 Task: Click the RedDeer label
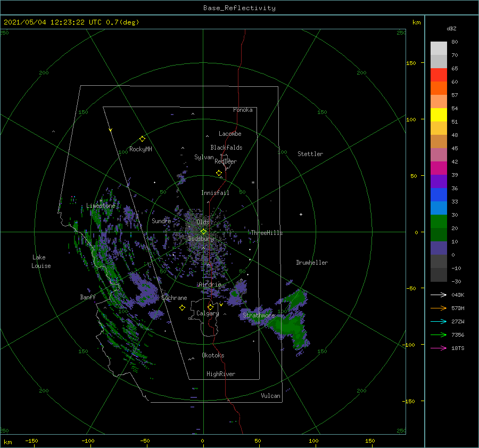tap(226, 161)
